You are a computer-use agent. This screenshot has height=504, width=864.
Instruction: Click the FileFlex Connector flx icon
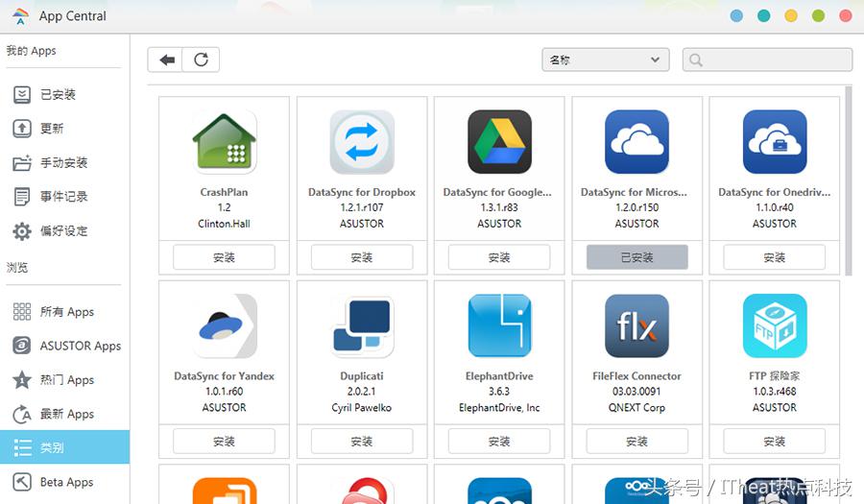pyautogui.click(x=637, y=326)
